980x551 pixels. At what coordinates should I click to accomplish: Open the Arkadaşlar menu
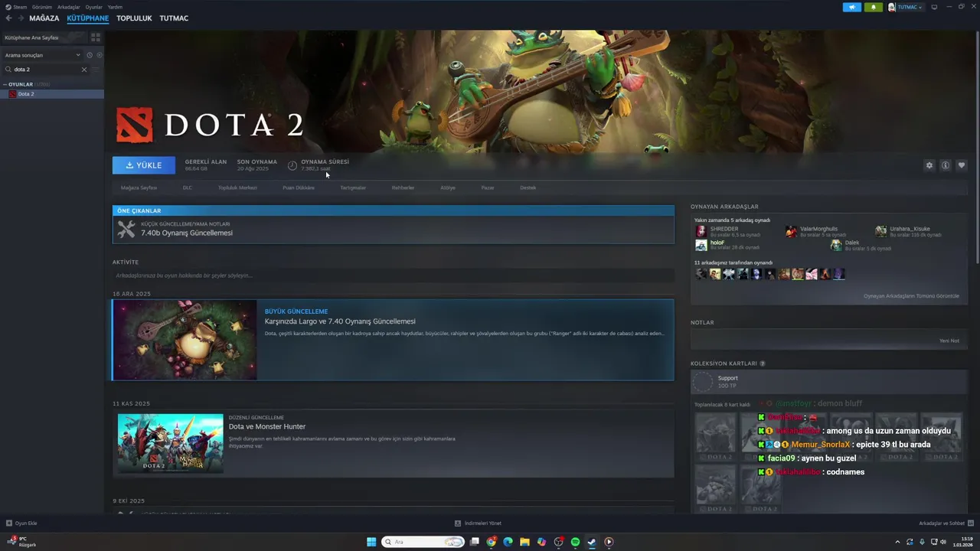[68, 7]
